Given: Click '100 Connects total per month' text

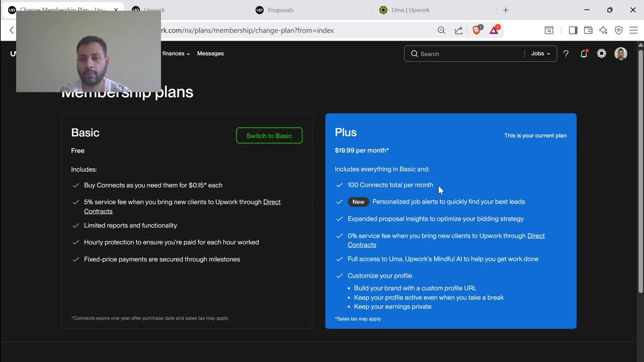Looking at the screenshot, I should (390, 185).
